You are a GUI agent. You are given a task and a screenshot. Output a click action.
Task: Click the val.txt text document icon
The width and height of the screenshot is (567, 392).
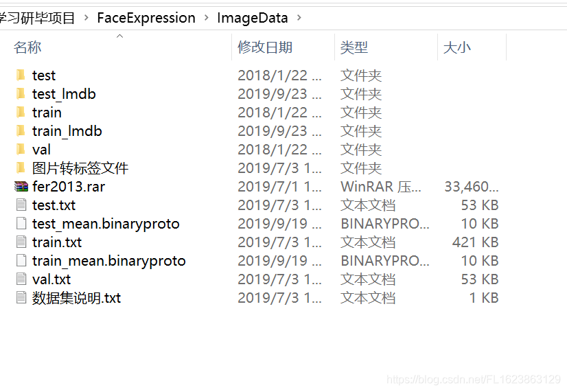pos(21,279)
